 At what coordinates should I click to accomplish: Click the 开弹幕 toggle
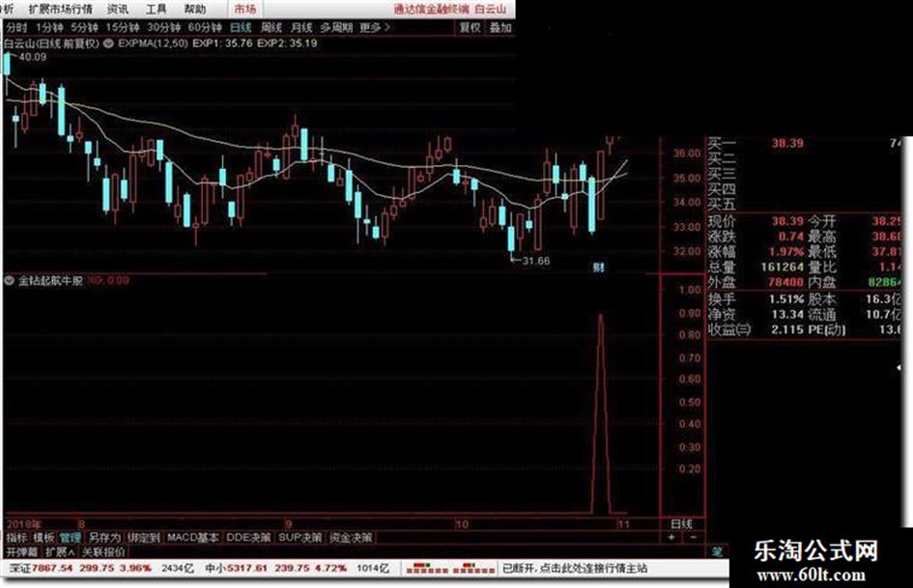pos(21,552)
